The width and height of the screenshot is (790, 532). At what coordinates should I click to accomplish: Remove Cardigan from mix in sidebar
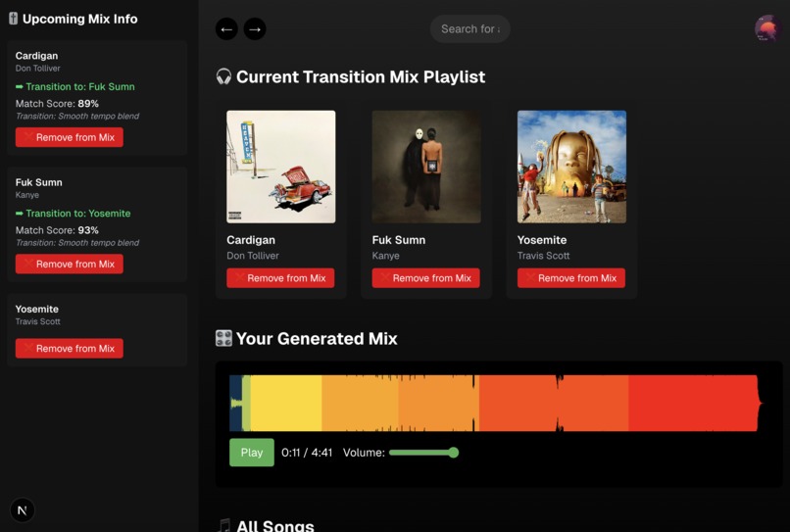click(x=69, y=137)
